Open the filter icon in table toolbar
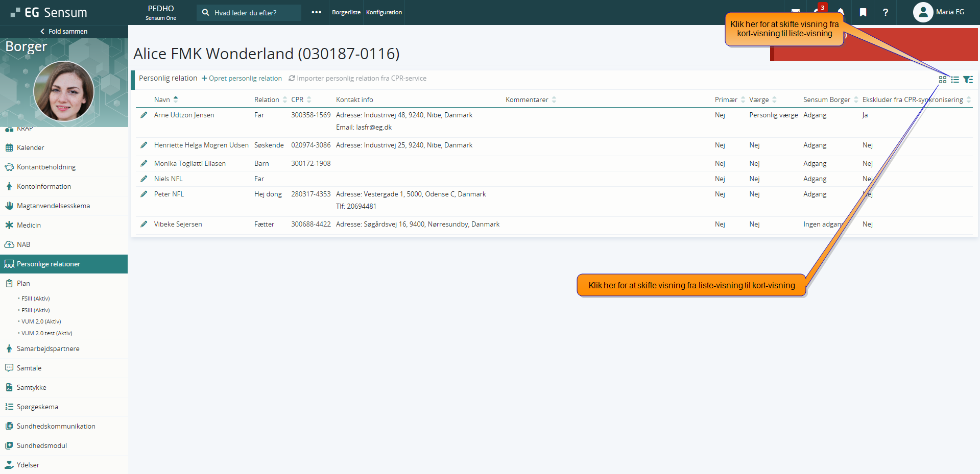980x474 pixels. (968, 80)
